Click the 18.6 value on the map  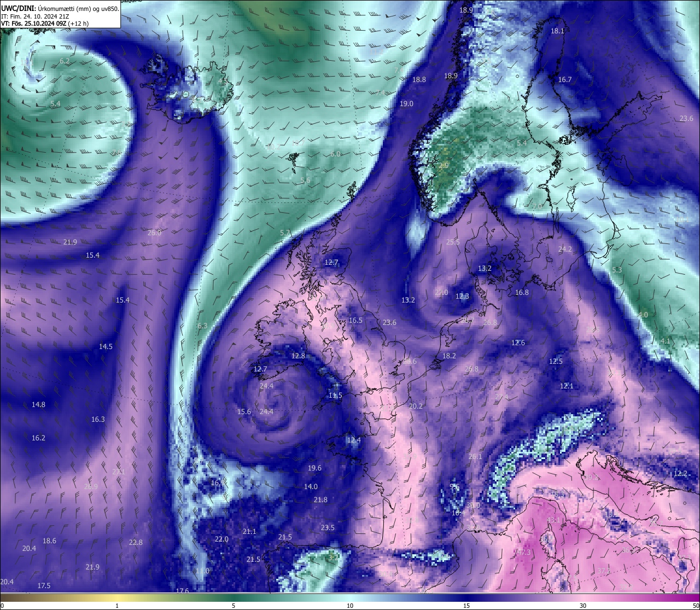tap(49, 541)
